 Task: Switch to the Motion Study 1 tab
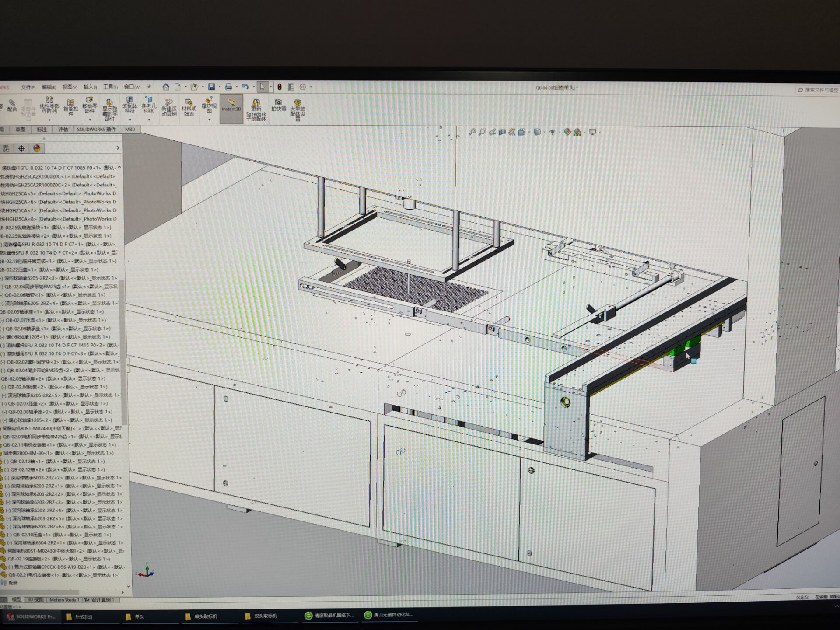pyautogui.click(x=64, y=600)
